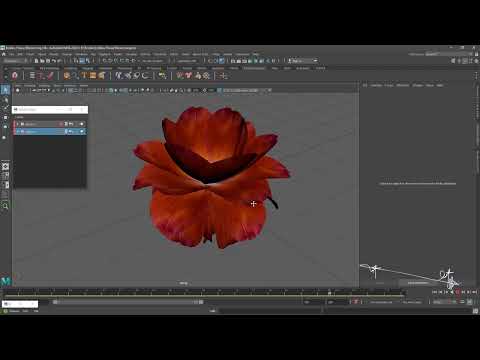This screenshot has height=360, width=480.
Task: Toggle visibility circle of highlighted blue layer
Action: pyautogui.click(x=82, y=132)
